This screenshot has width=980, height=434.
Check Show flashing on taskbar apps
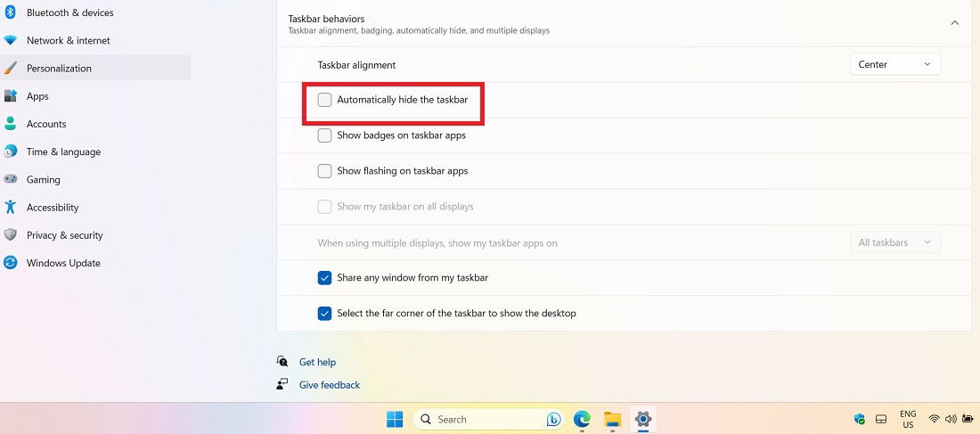(x=324, y=171)
